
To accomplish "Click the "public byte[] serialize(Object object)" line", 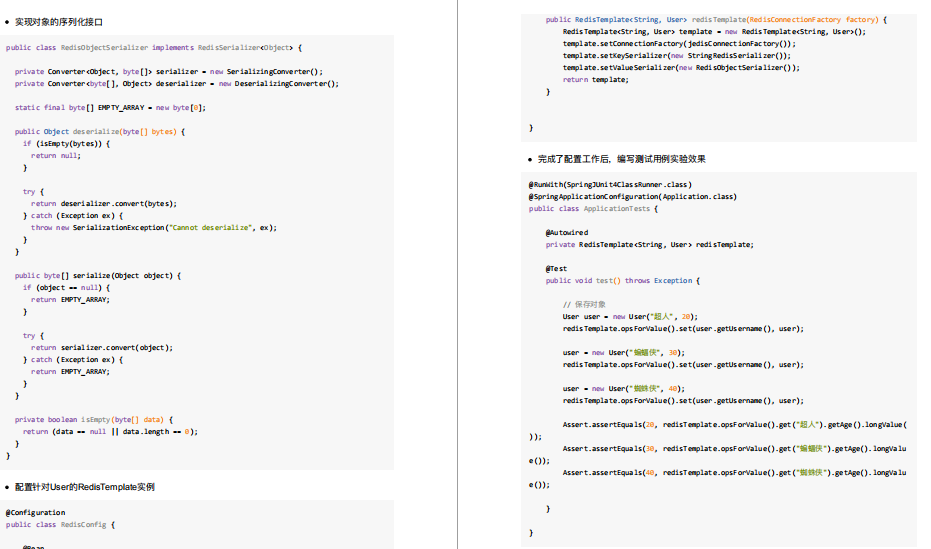I will pyautogui.click(x=98, y=275).
